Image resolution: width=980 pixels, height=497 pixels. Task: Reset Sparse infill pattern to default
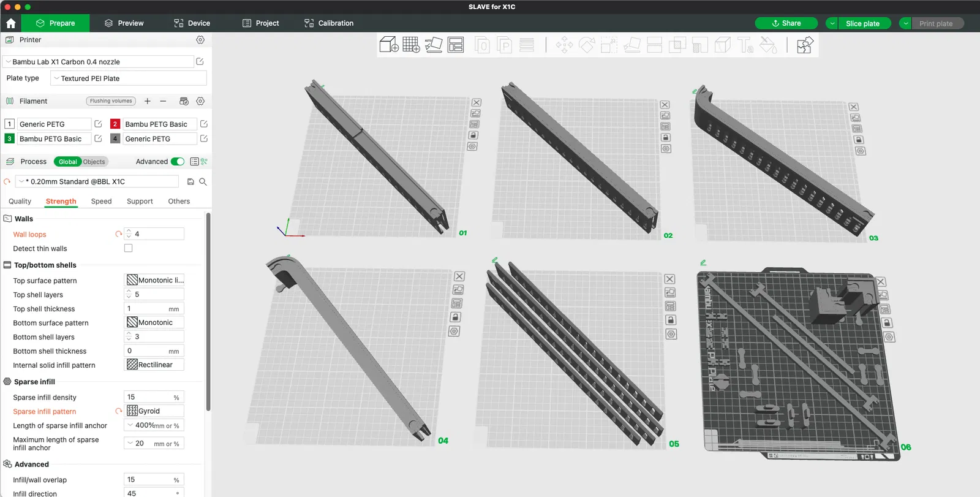click(119, 411)
